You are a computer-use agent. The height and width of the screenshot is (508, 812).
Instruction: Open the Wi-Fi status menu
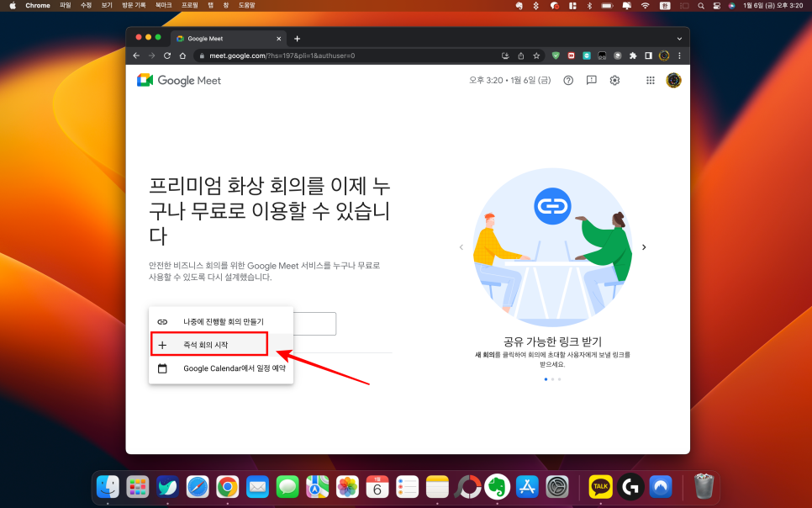pyautogui.click(x=646, y=5)
